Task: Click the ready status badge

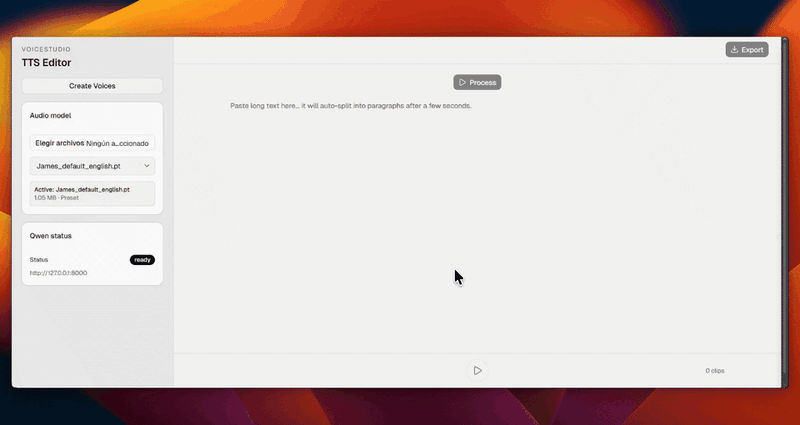Action: click(142, 260)
